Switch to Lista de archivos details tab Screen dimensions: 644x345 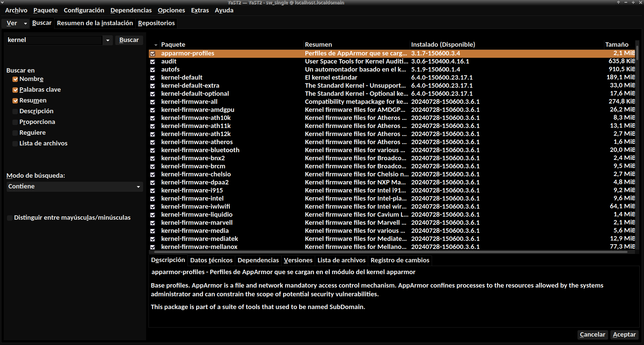[x=341, y=260]
